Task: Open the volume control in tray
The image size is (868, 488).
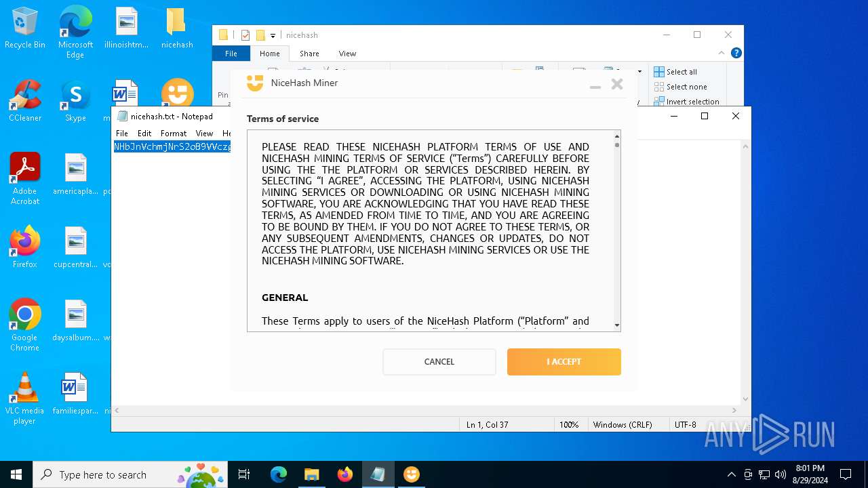Action: point(781,474)
